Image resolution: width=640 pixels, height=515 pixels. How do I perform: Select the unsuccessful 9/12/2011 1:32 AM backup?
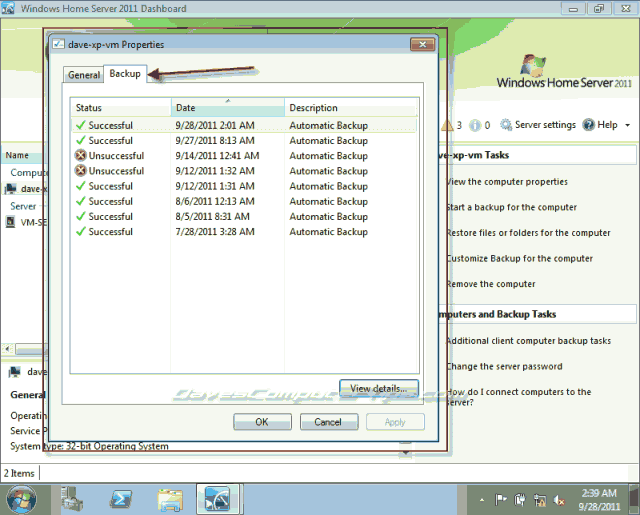[244, 171]
